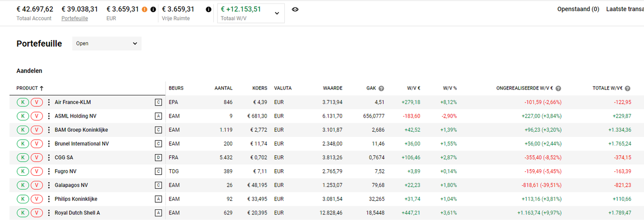This screenshot has width=644, height=224.
Task: Sort by the W/V % column header
Action: coord(450,88)
